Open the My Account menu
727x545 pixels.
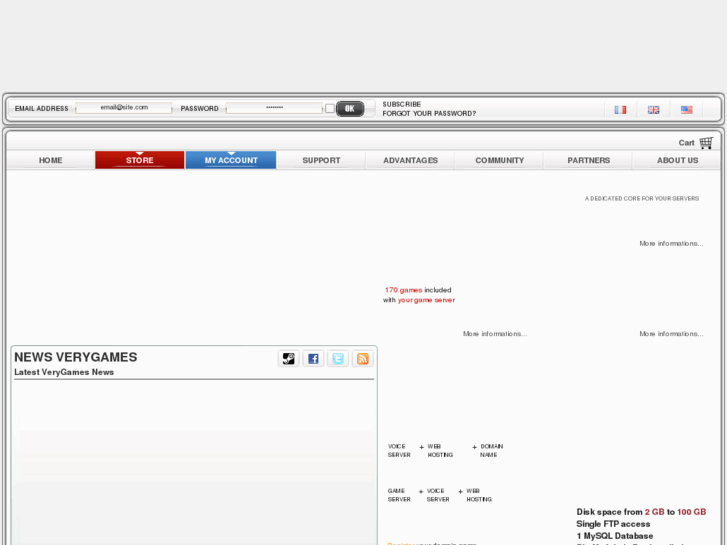point(231,160)
